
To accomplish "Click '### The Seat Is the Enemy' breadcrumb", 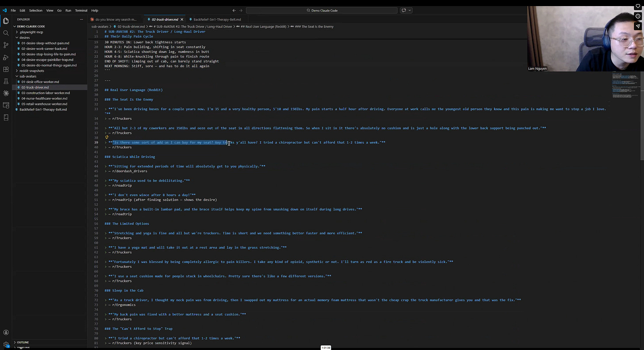I will pyautogui.click(x=312, y=27).
